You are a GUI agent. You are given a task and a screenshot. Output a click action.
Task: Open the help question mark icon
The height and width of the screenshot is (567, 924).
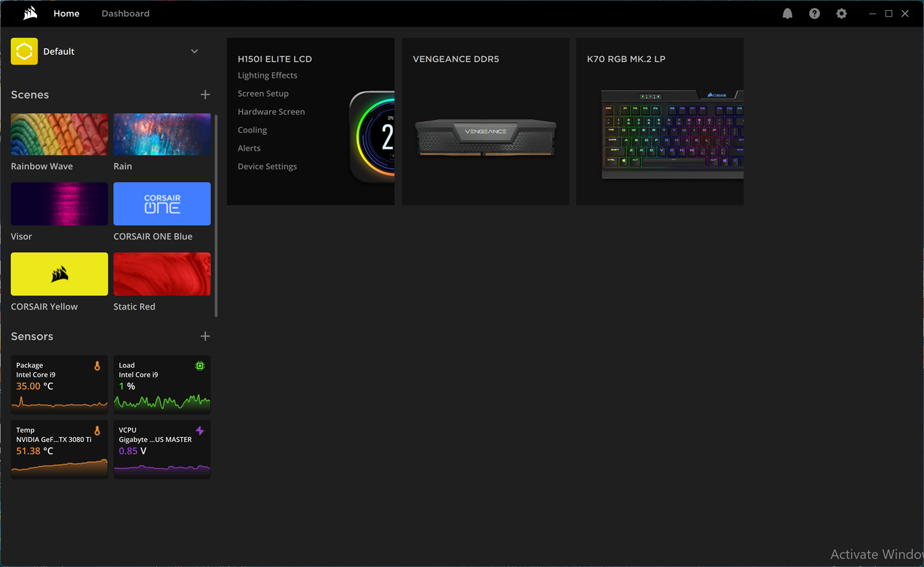(814, 13)
